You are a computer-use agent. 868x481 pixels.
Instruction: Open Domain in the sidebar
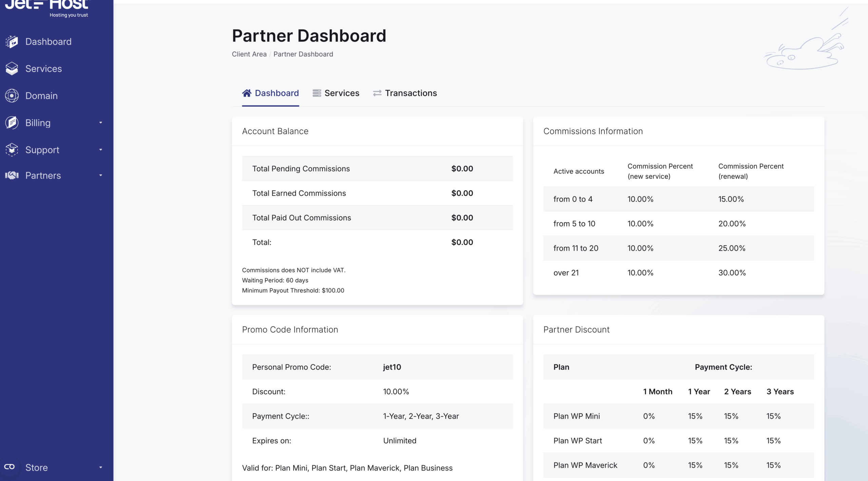(41, 96)
